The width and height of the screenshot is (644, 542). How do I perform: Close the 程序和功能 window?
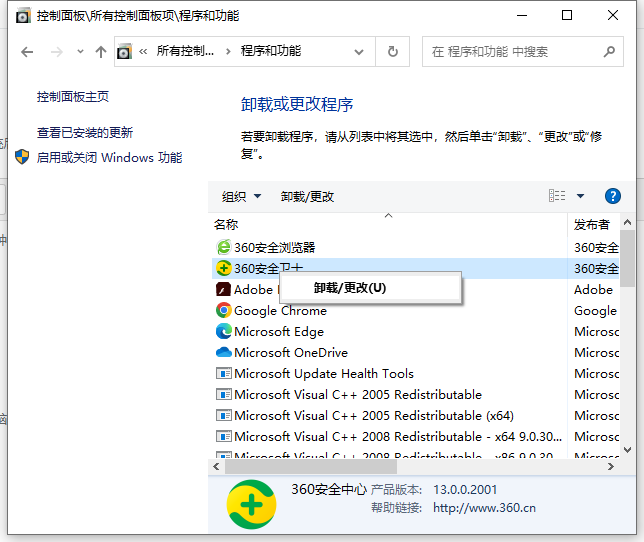613,16
